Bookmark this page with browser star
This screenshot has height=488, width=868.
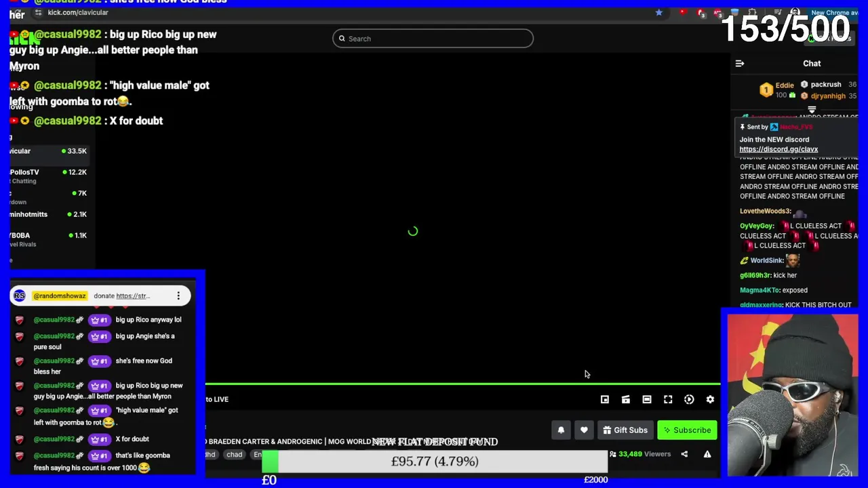coord(658,12)
